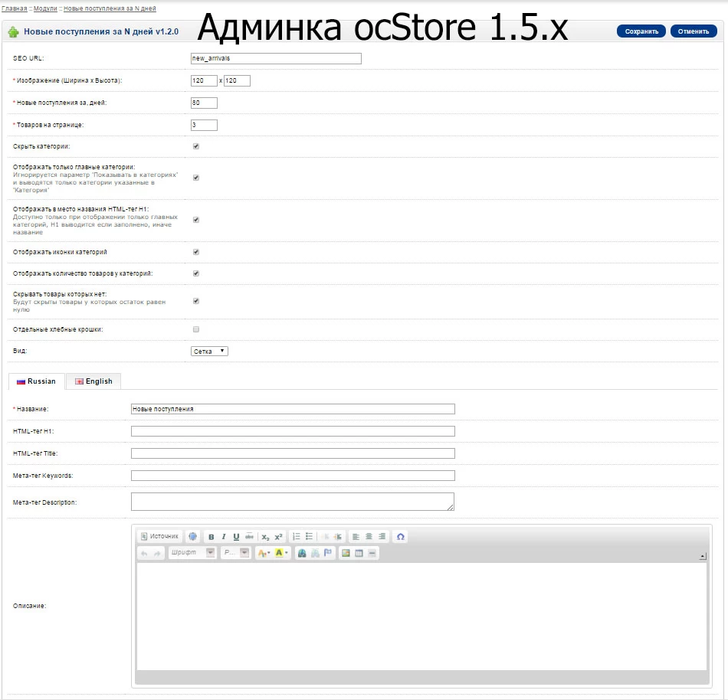Toggle underline formatting in editor
The width and height of the screenshot is (728, 700).
[236, 537]
